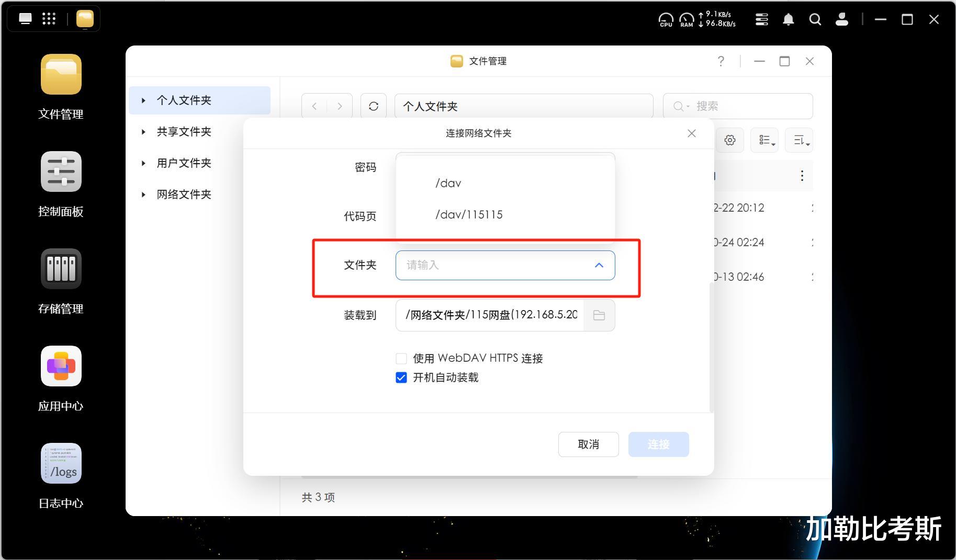This screenshot has width=956, height=560.
Task: Click the 搜索 search box
Action: coord(738,106)
